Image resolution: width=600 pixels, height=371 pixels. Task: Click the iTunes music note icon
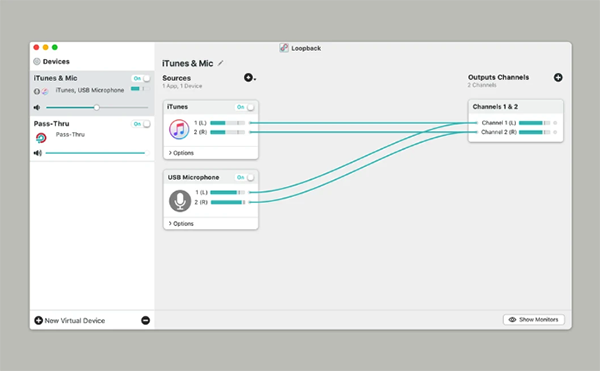(x=179, y=129)
